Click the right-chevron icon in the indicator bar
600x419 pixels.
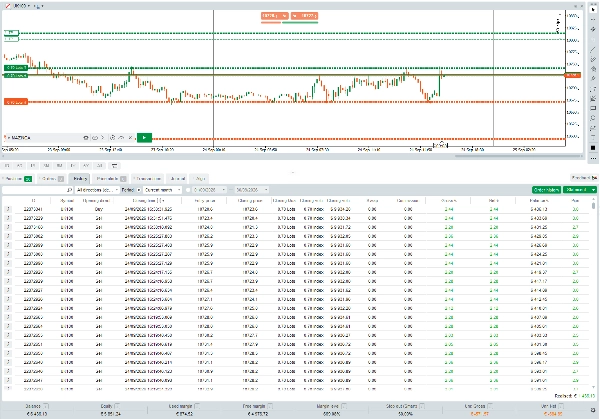click(x=103, y=138)
